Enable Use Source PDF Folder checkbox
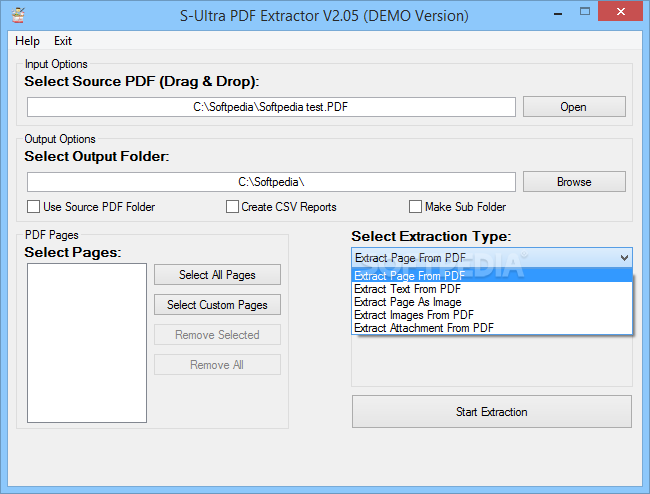 point(34,206)
